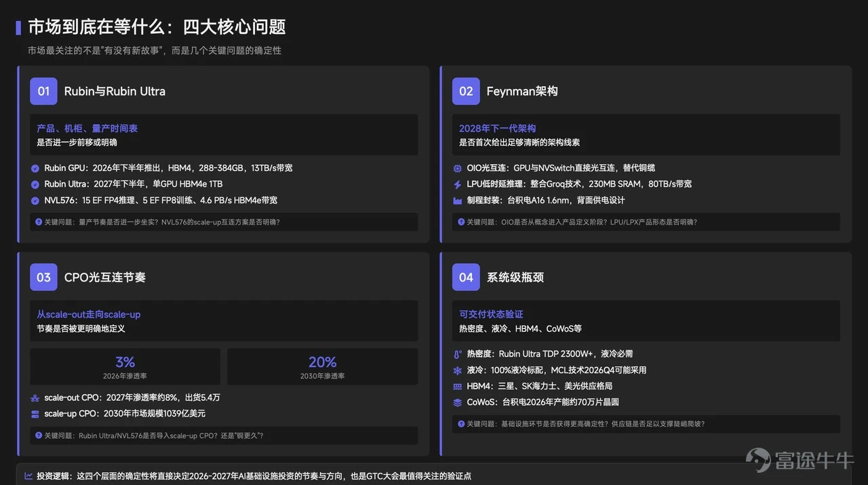Screen dimensions: 868x485
Task: Click the layers icon beside CoWoS row
Action: pos(457,402)
